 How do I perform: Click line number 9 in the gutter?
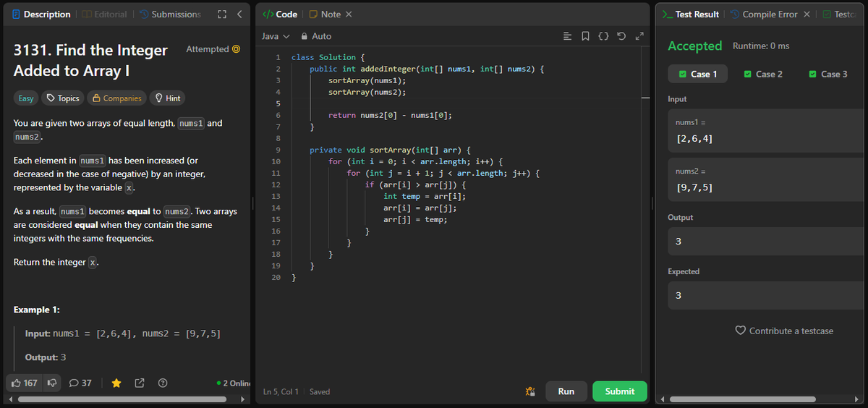point(277,150)
